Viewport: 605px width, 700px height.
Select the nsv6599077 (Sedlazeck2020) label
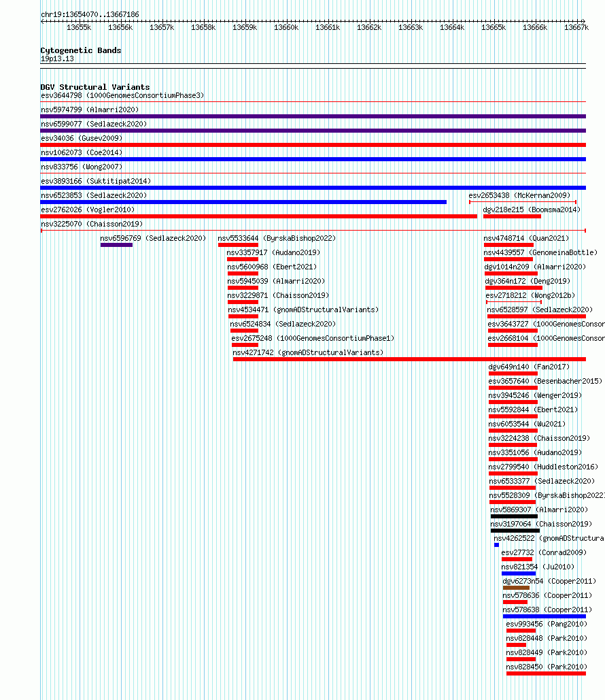click(94, 124)
